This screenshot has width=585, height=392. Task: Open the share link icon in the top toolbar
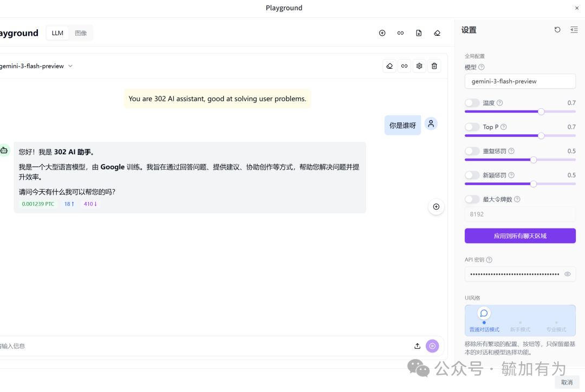(x=400, y=33)
